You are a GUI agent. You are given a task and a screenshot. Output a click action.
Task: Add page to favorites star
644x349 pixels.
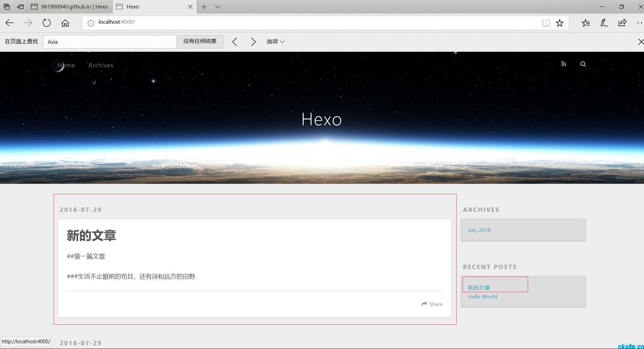pyautogui.click(x=560, y=23)
